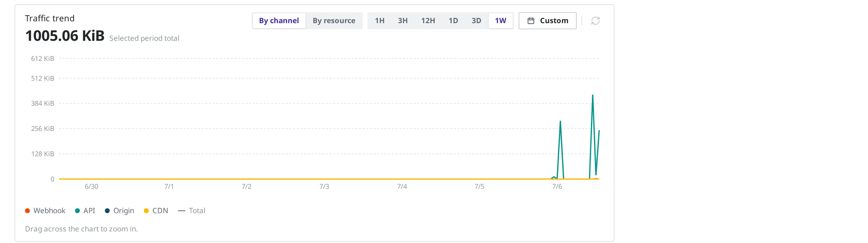Click the 7/3 x-axis date label
868x243 pixels.
tap(324, 186)
